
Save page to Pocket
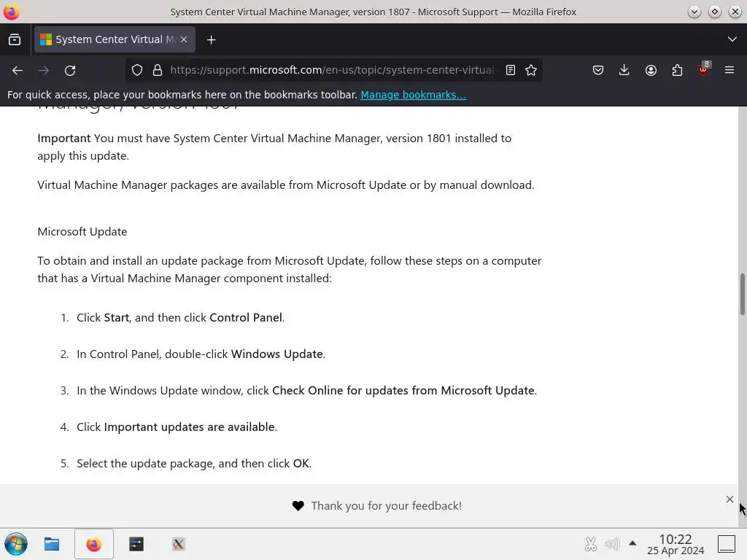[x=598, y=70]
